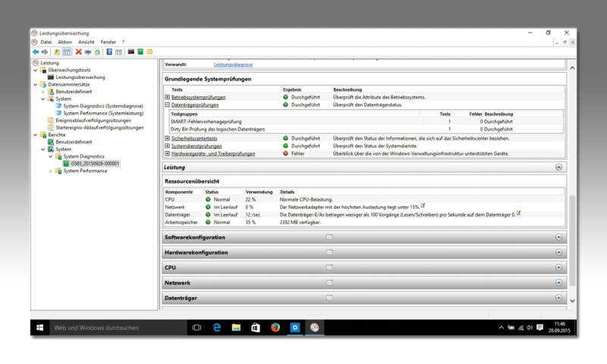Click the report scrollbar down arrow
The width and height of the screenshot is (607, 364).
point(572,300)
